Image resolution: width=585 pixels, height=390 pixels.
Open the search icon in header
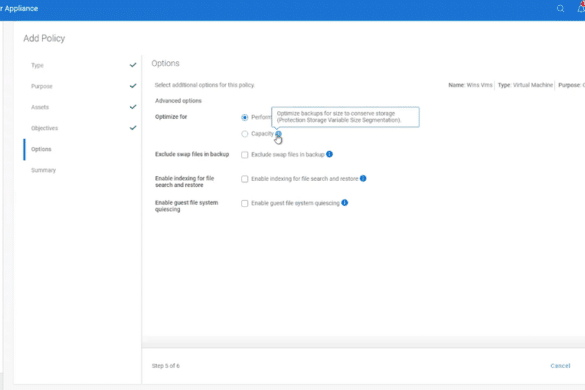click(560, 8)
